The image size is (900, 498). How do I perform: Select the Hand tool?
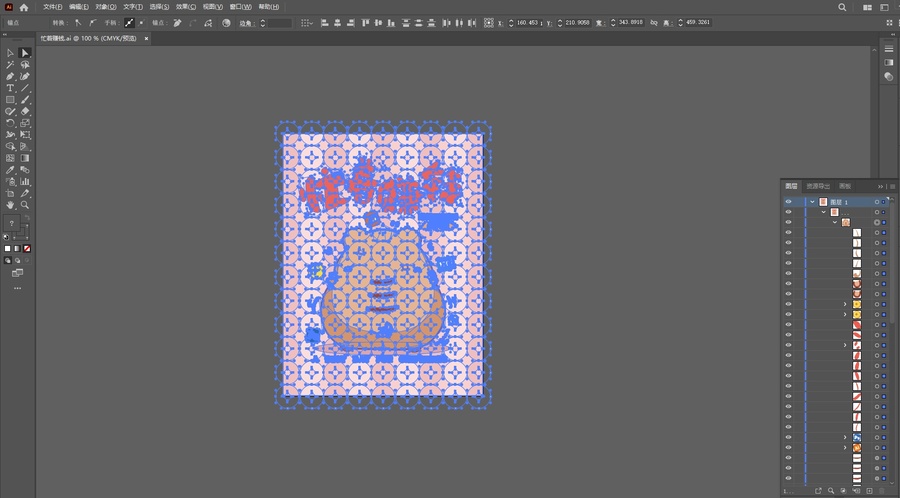click(x=10, y=205)
